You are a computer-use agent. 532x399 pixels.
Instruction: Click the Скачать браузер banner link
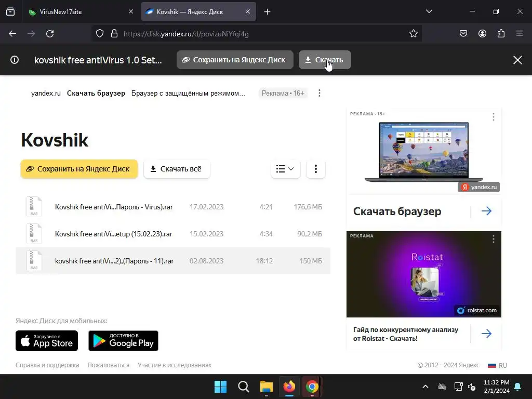(96, 94)
